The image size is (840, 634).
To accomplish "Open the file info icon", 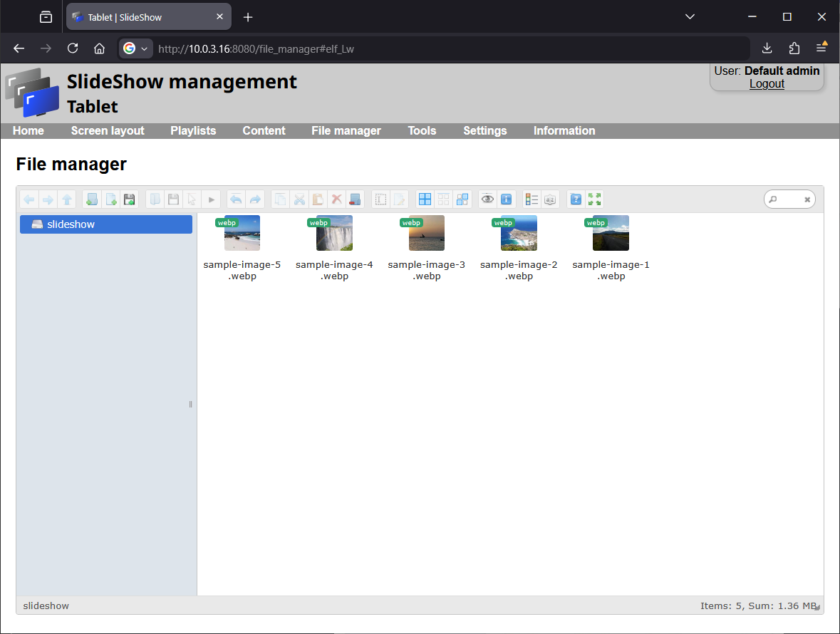I will tap(507, 199).
